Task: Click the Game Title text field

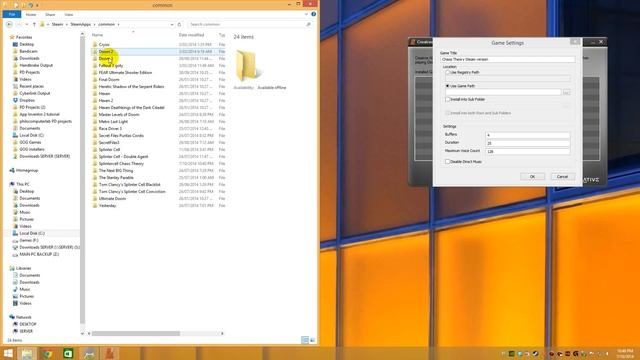Action: tap(508, 60)
